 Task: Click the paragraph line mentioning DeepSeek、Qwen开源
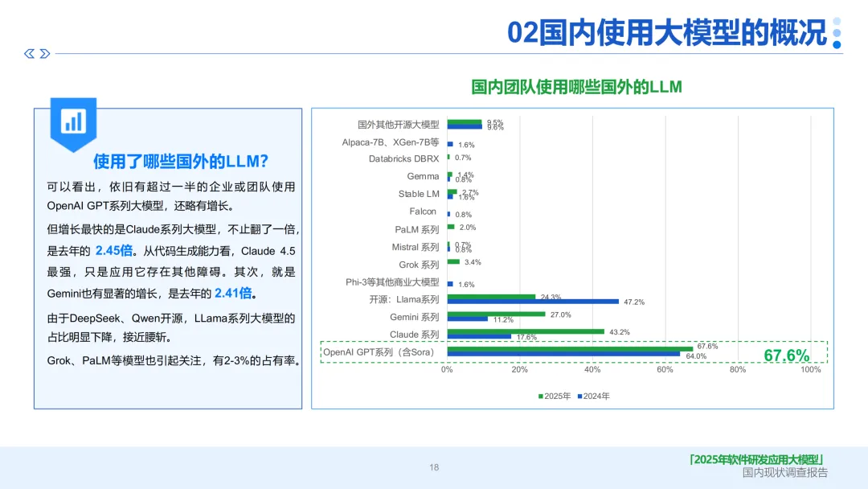coord(171,318)
